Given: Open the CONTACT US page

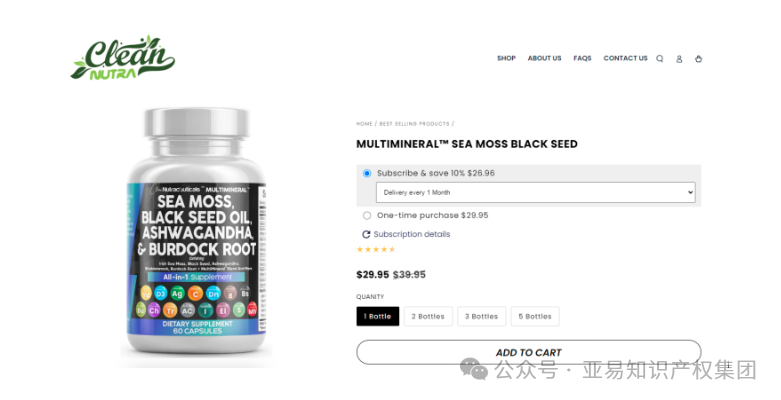Looking at the screenshot, I should pyautogui.click(x=626, y=58).
